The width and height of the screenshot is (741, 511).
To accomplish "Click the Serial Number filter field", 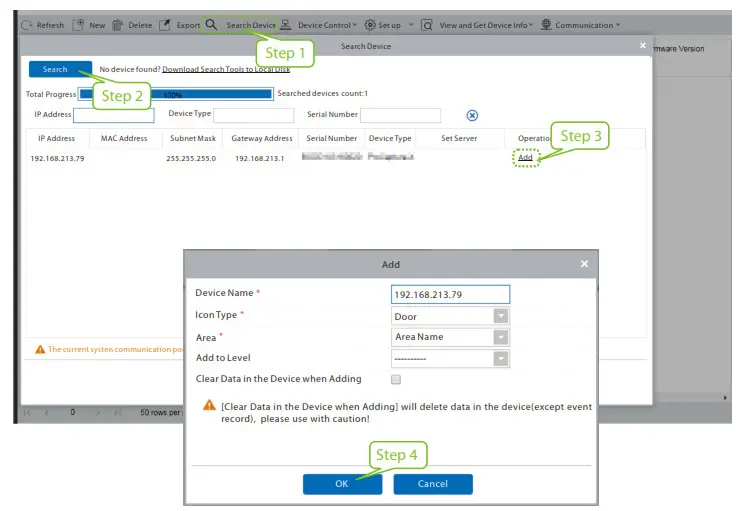I will tap(400, 115).
